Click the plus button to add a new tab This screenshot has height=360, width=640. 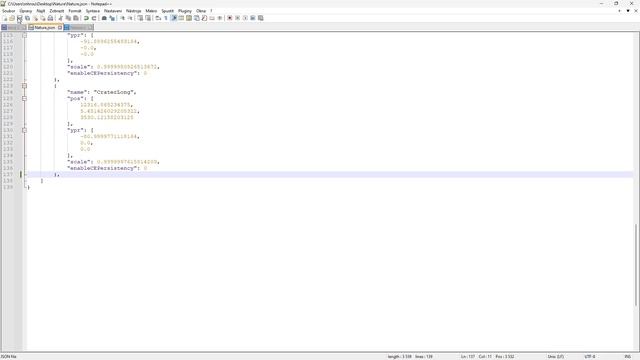pyautogui.click(x=619, y=11)
